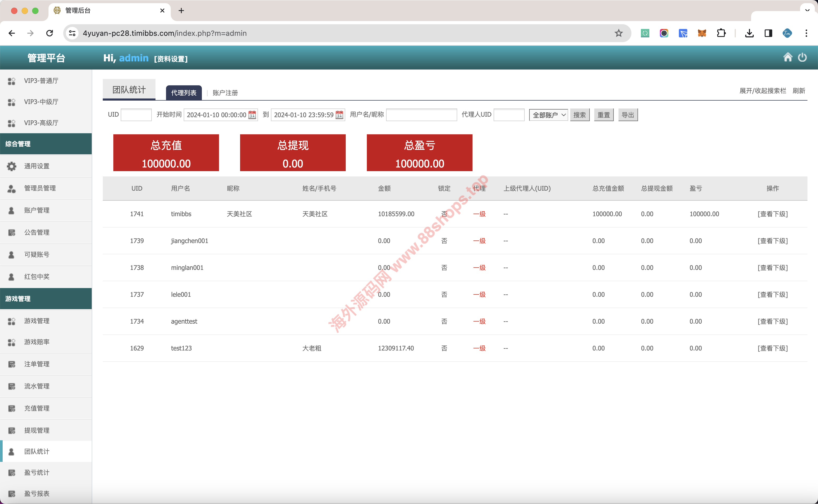Open browser downloads icon
The height and width of the screenshot is (504, 818).
(749, 33)
